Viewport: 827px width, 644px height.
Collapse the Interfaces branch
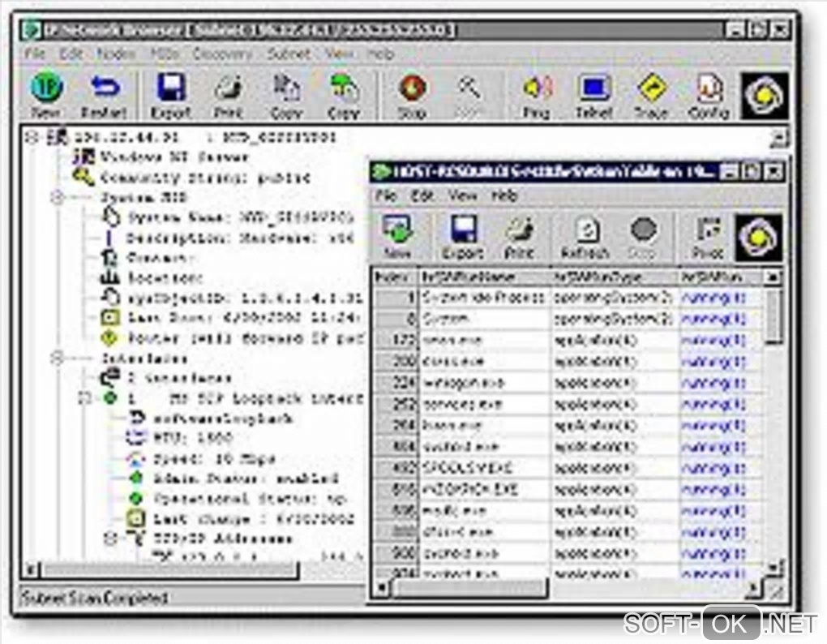point(57,358)
